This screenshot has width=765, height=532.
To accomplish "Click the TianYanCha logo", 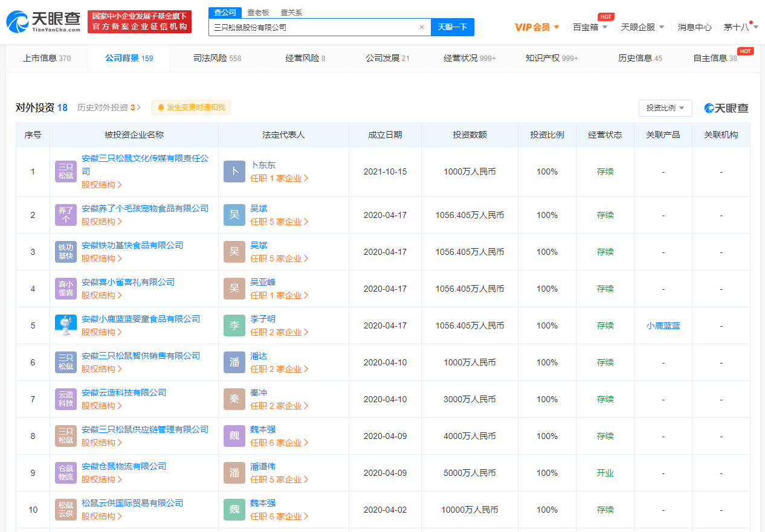I will point(44,21).
